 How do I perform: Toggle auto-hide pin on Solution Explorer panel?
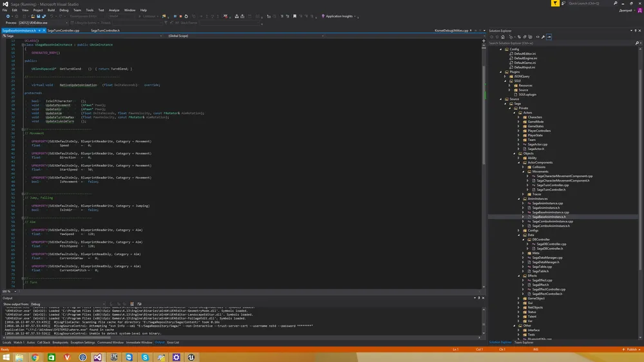[634, 30]
